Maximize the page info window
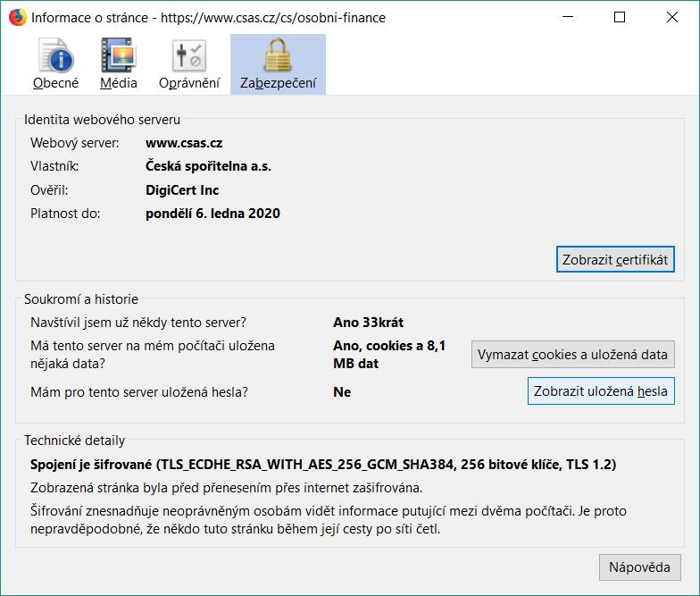The image size is (700, 596). 620,18
